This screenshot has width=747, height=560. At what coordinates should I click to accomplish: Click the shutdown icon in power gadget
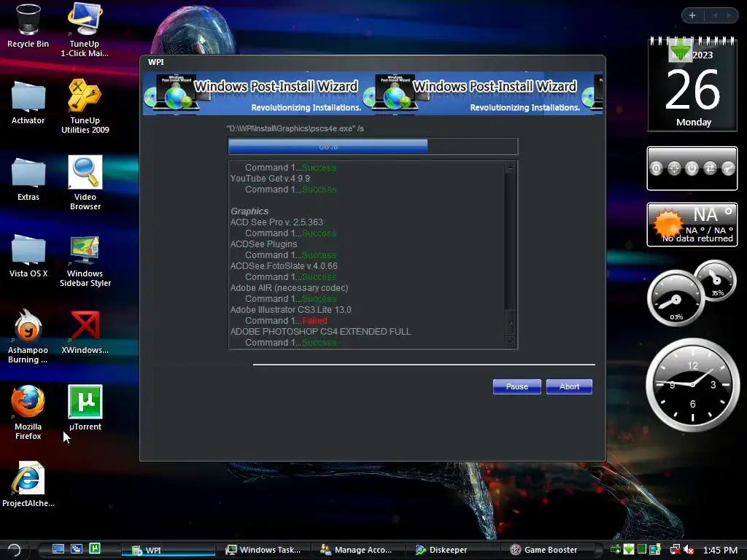click(x=657, y=168)
